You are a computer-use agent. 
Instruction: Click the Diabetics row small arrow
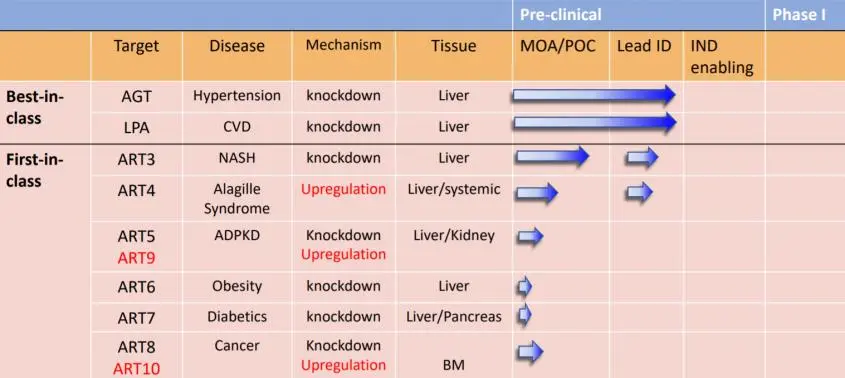(525, 314)
